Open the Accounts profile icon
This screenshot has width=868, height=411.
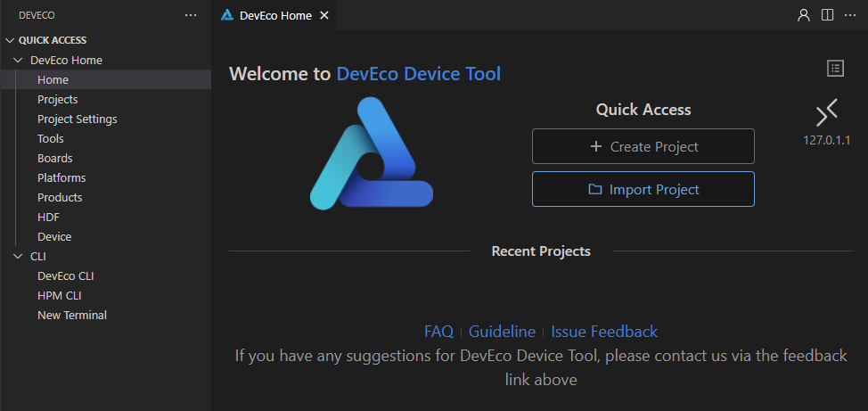point(804,15)
